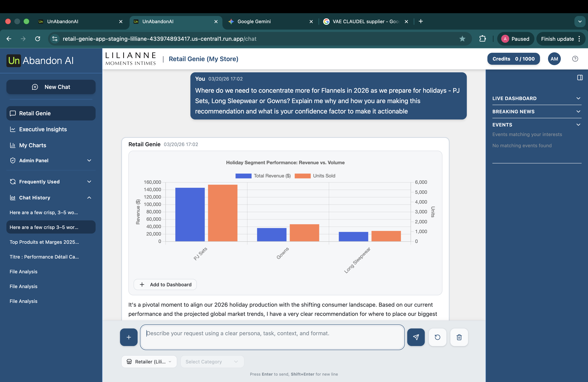Open the Retailer (Lili...) selector
The image size is (588, 382).
(149, 361)
